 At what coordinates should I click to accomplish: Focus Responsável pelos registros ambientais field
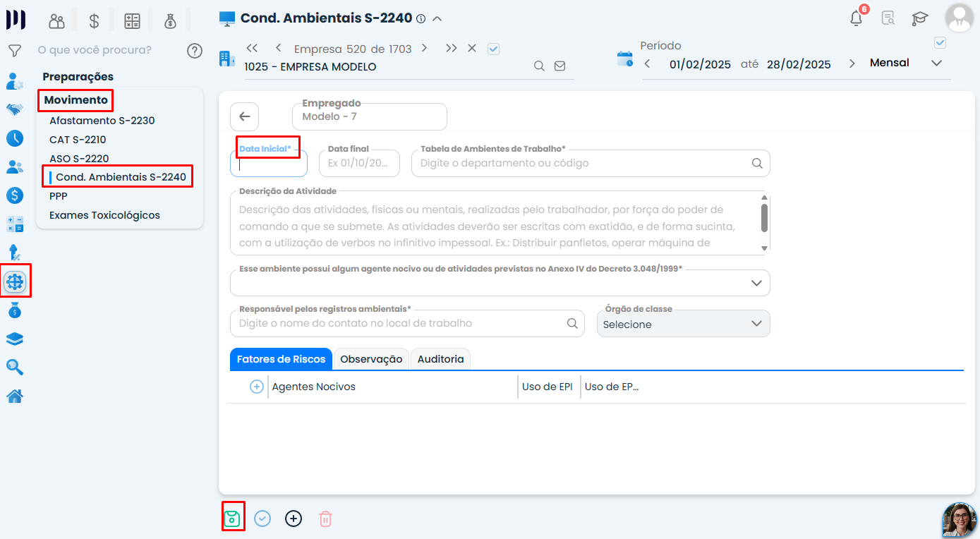pos(407,323)
